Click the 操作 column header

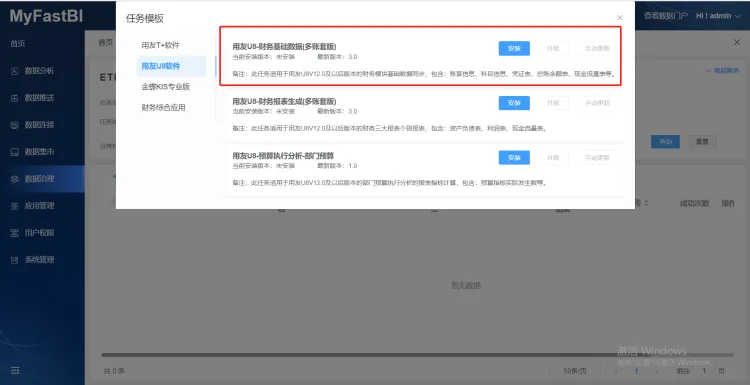[x=728, y=203]
